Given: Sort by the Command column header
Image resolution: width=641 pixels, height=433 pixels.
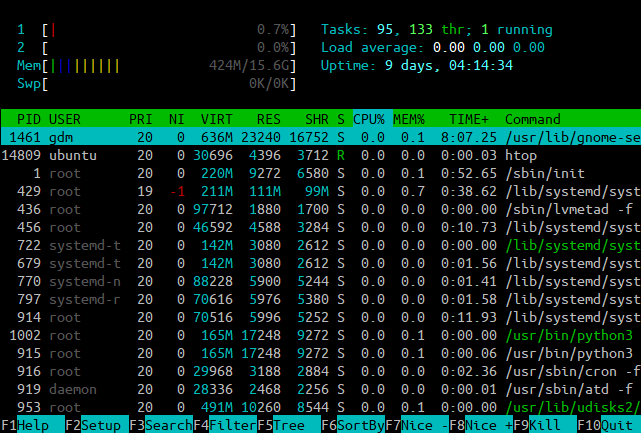Looking at the screenshot, I should coord(533,119).
